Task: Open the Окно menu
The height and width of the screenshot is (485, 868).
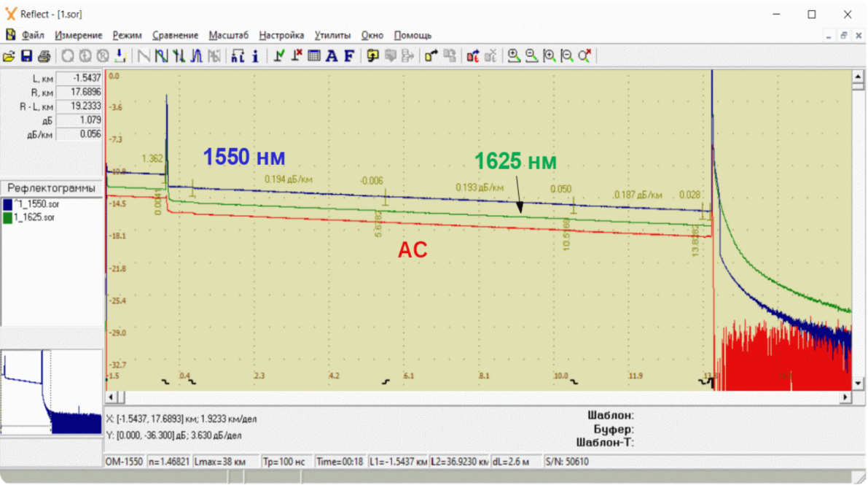Action: coord(372,36)
